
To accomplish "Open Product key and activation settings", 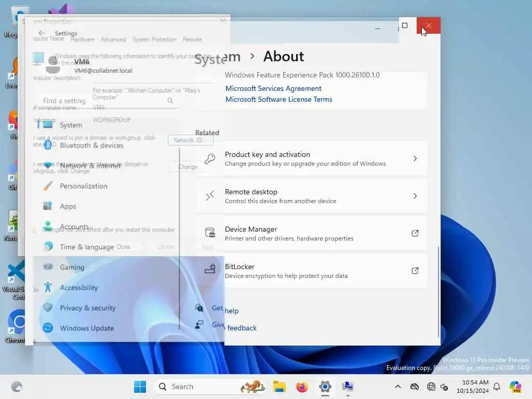I will [312, 159].
